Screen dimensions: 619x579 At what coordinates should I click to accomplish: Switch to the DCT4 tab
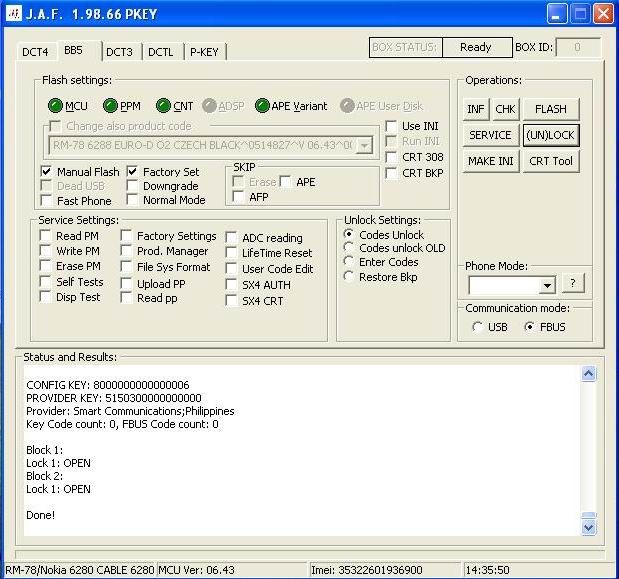(x=35, y=52)
